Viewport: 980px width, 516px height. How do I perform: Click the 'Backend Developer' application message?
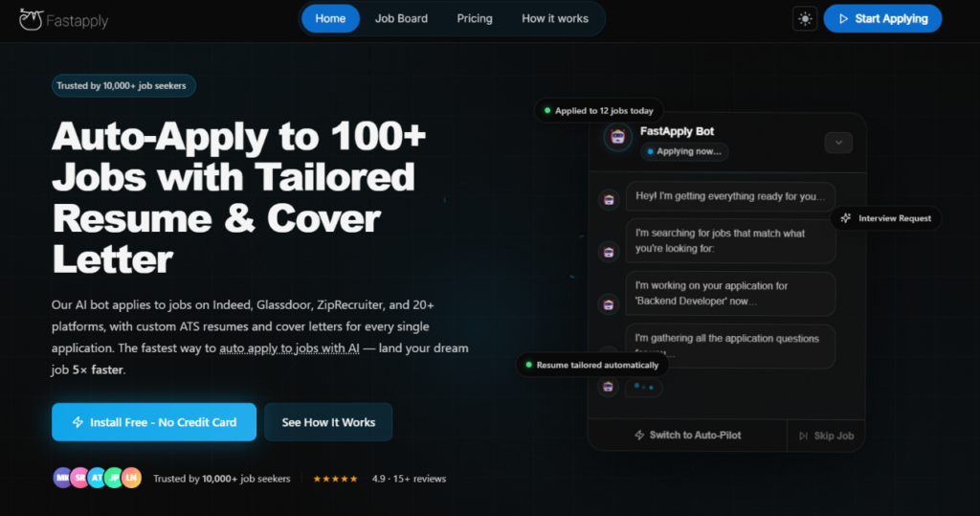click(730, 293)
